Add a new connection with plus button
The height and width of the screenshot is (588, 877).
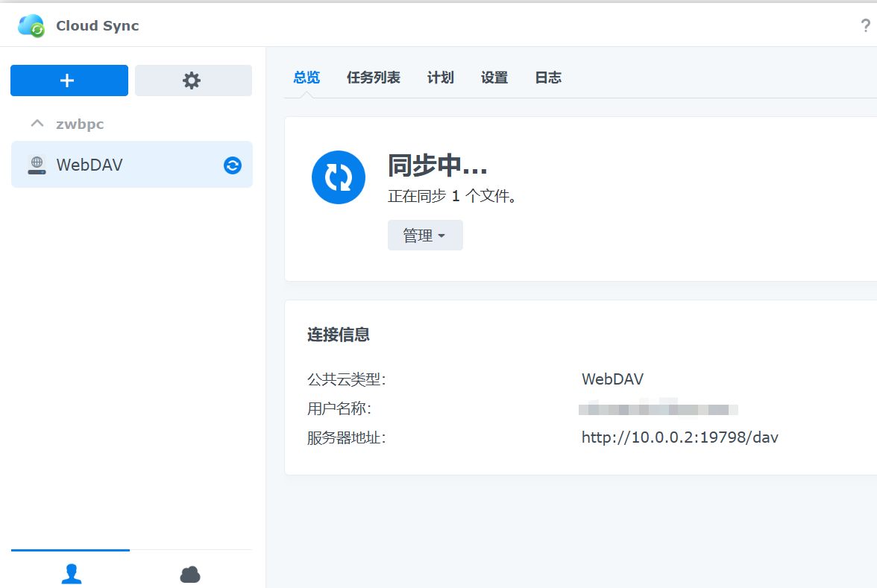click(69, 80)
